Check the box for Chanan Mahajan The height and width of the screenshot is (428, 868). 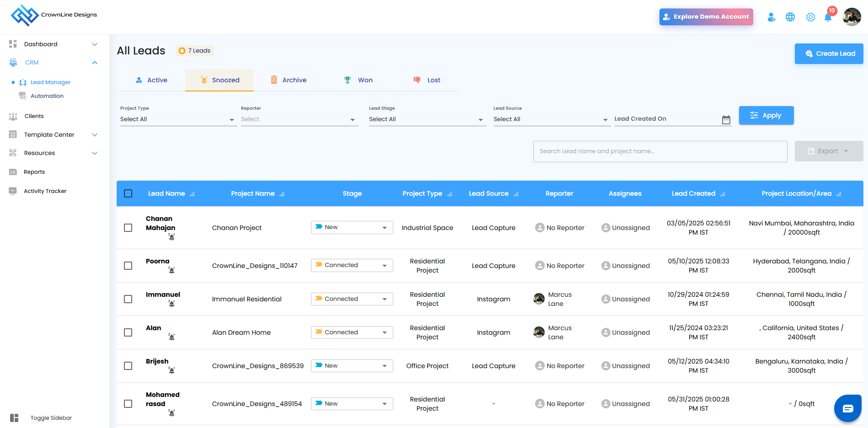128,228
